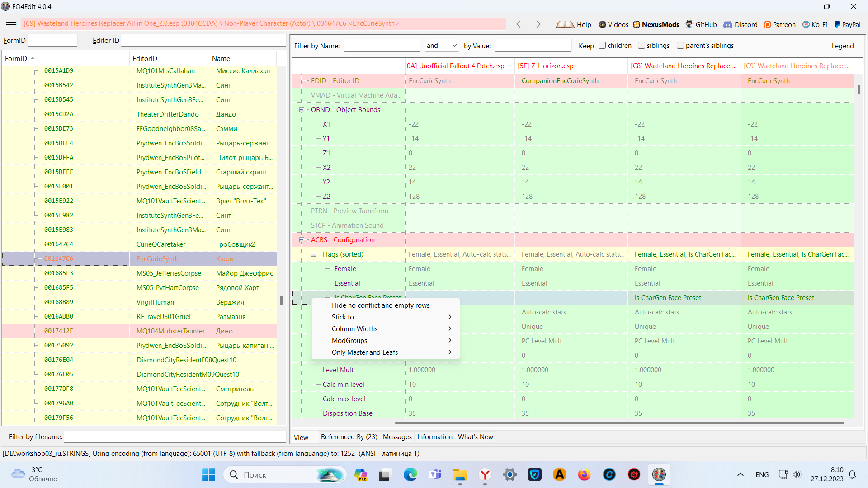This screenshot has width=868, height=488.
Task: Enable the Keep siblings checkbox
Action: (x=642, y=45)
